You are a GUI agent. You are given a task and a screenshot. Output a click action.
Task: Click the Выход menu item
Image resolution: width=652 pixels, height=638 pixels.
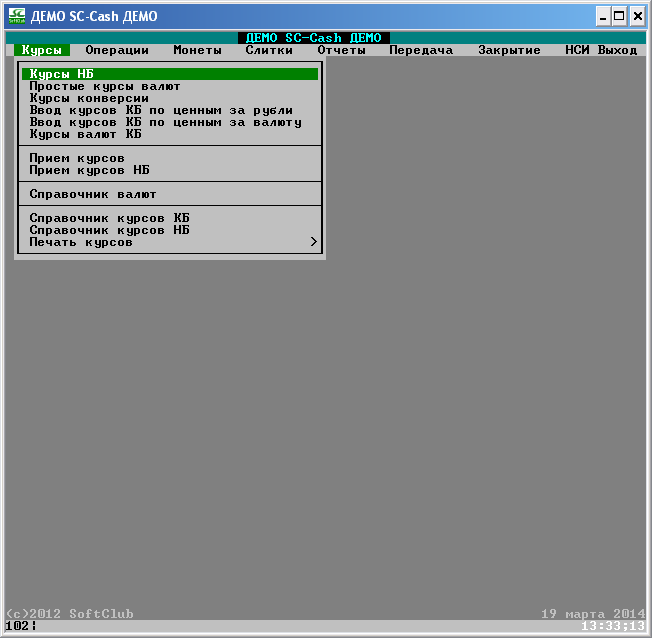[x=617, y=50]
